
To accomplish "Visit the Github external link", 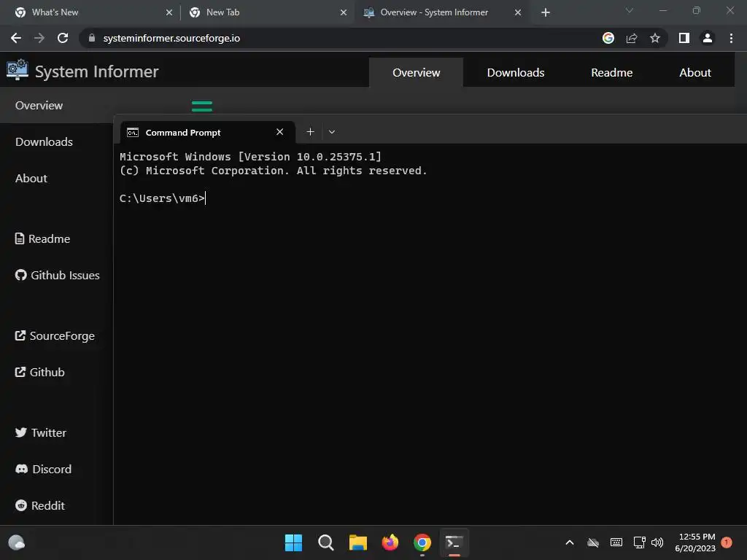I will click(x=39, y=372).
